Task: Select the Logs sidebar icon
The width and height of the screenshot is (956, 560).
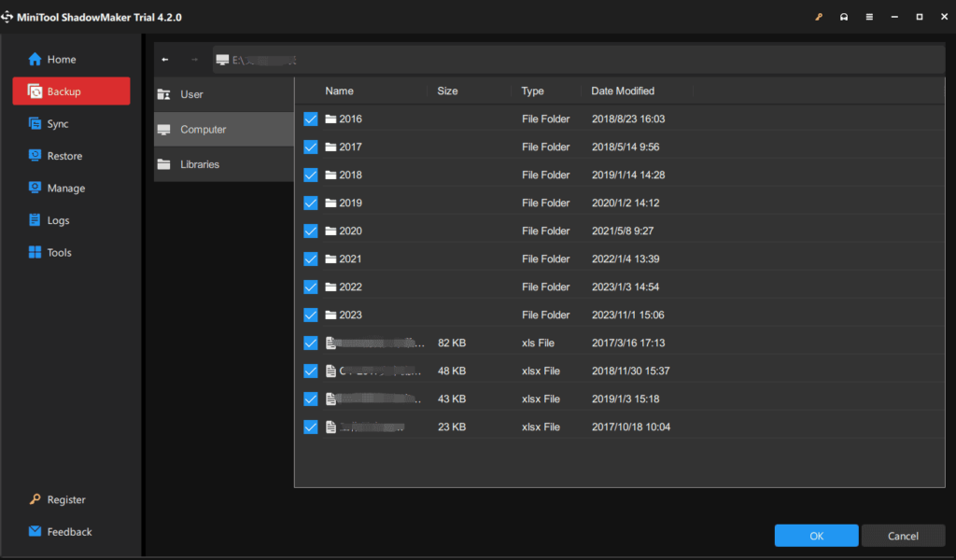Action: coord(32,219)
